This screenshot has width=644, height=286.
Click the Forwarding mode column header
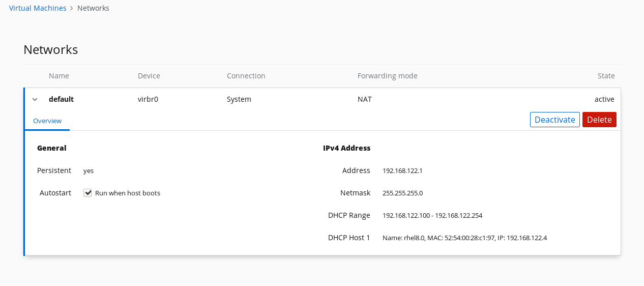(387, 76)
